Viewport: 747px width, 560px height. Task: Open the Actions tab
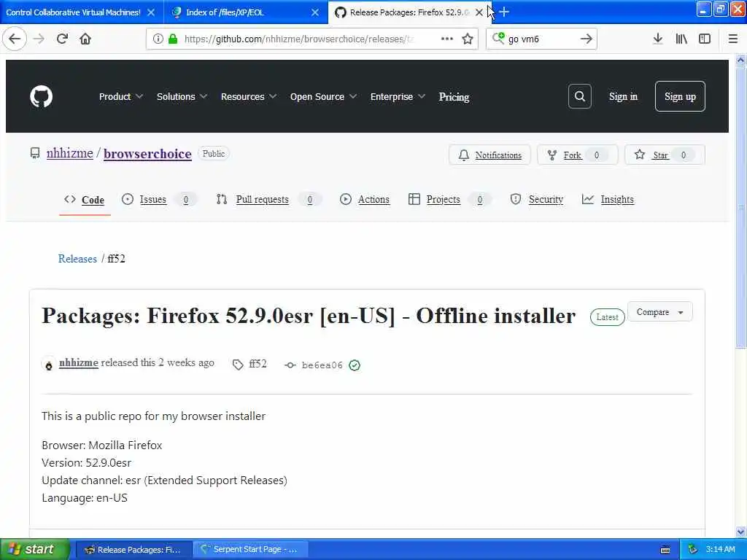pyautogui.click(x=365, y=200)
